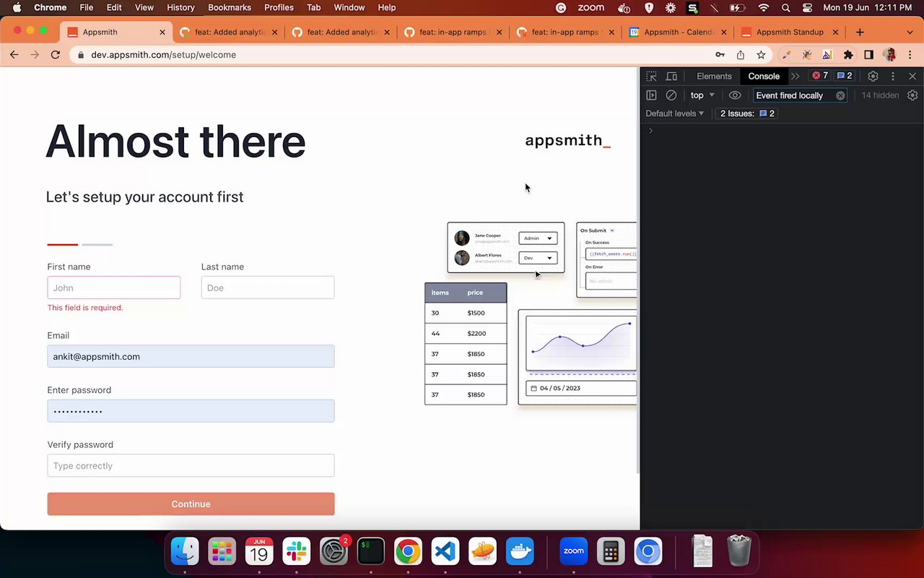Screen dimensions: 924x578
Task: Switch to the 'Appsmith Standup' browser tab
Action: pyautogui.click(x=789, y=33)
